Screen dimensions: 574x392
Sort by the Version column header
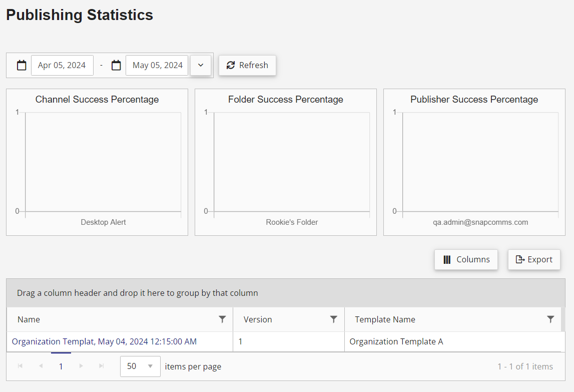258,319
